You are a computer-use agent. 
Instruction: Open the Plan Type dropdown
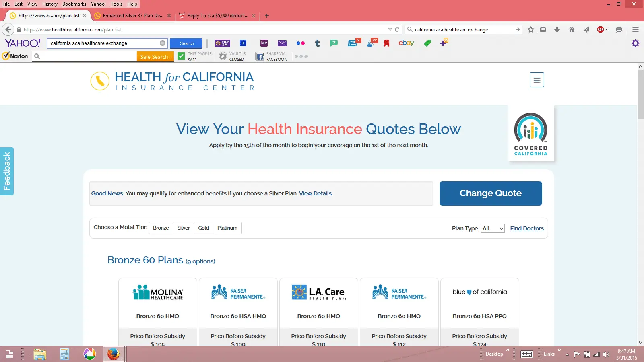pos(492,228)
